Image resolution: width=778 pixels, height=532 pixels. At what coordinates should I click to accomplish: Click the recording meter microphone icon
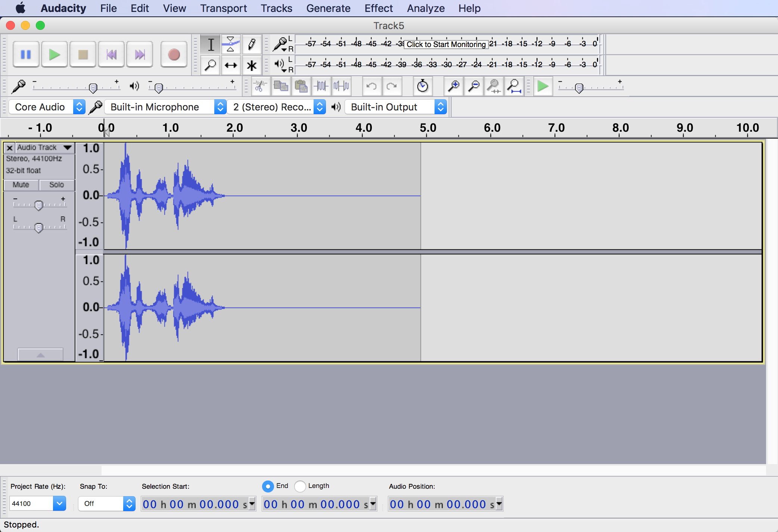coord(280,44)
